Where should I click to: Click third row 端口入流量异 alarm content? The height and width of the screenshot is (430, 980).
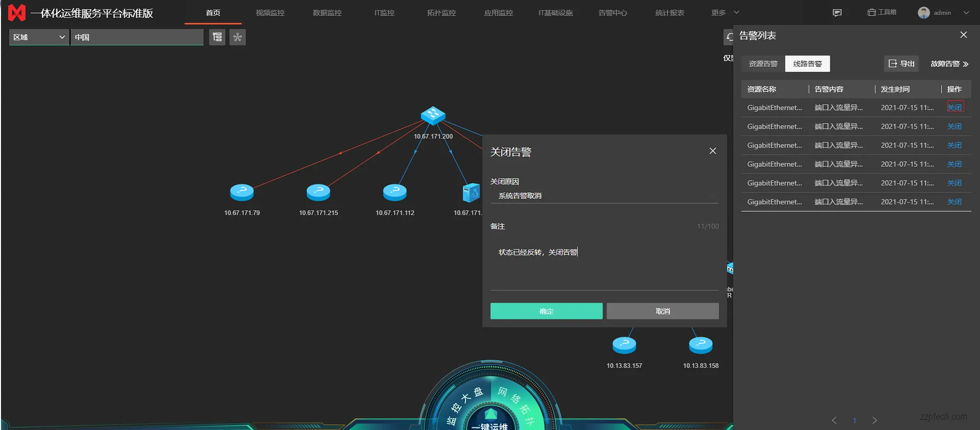pyautogui.click(x=839, y=145)
